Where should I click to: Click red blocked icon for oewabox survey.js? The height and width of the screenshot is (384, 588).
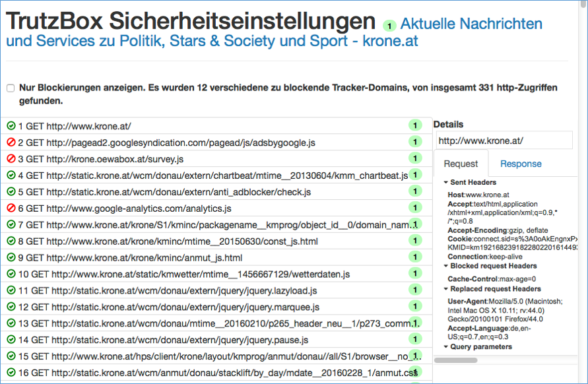click(11, 158)
